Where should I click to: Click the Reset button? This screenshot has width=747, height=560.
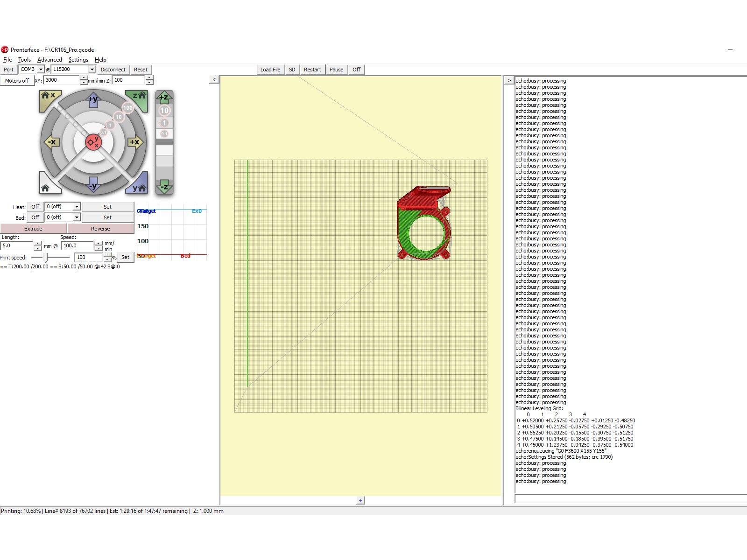coord(141,70)
